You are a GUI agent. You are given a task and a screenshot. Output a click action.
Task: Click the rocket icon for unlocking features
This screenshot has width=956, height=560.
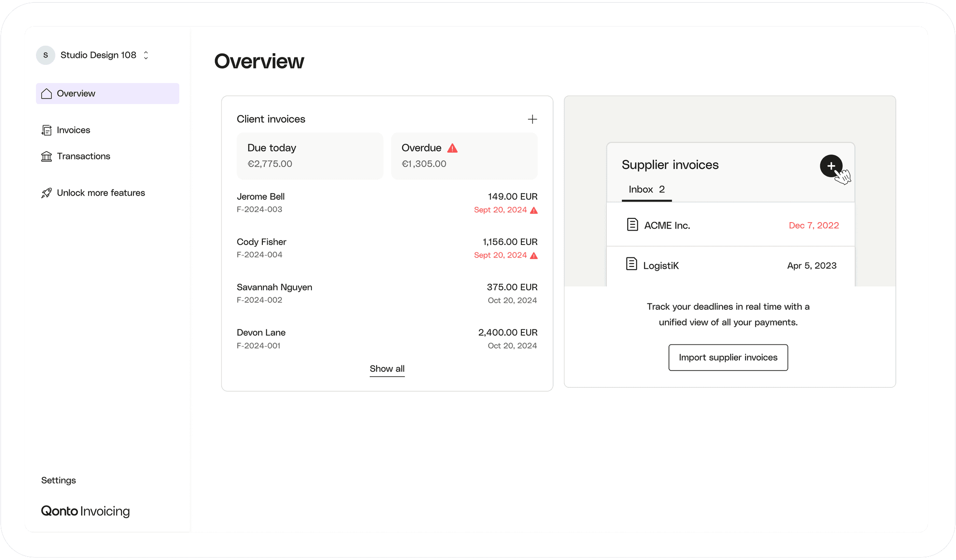(46, 193)
